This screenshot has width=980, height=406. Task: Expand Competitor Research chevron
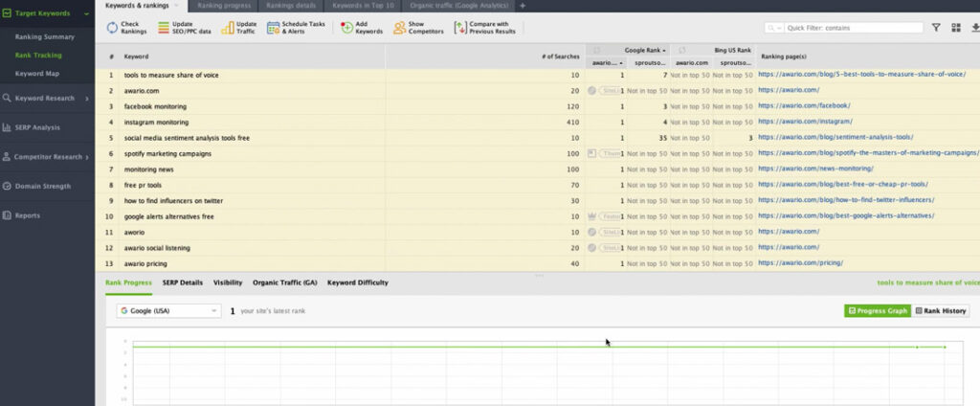pyautogui.click(x=87, y=157)
